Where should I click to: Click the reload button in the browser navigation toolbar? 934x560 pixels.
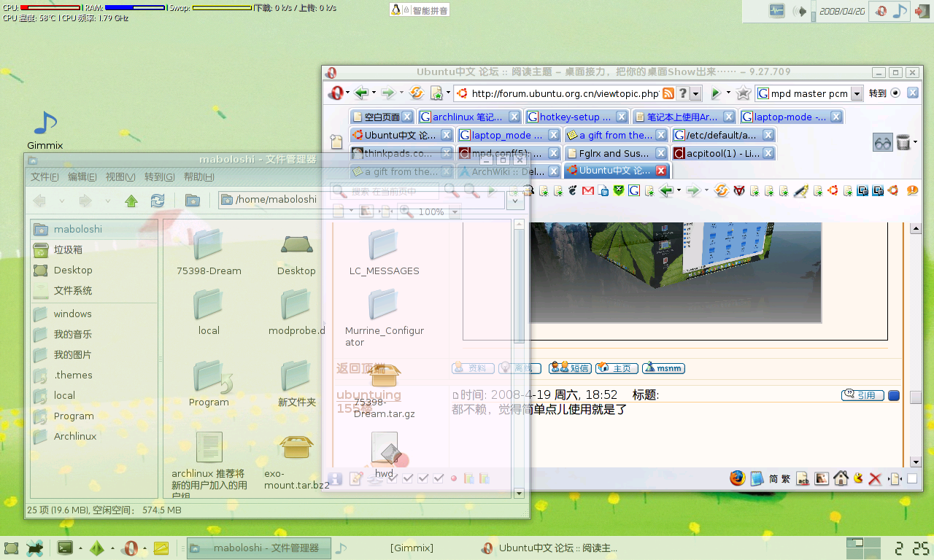[417, 93]
